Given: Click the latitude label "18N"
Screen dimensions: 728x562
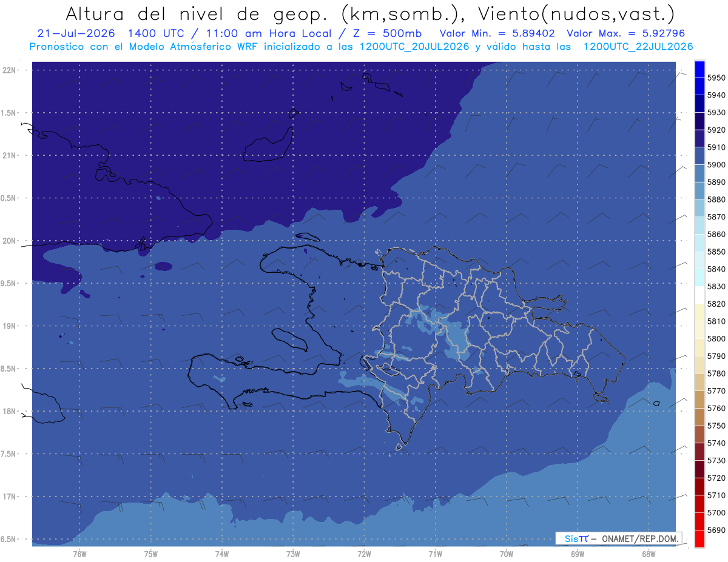Looking at the screenshot, I should click(x=10, y=411).
